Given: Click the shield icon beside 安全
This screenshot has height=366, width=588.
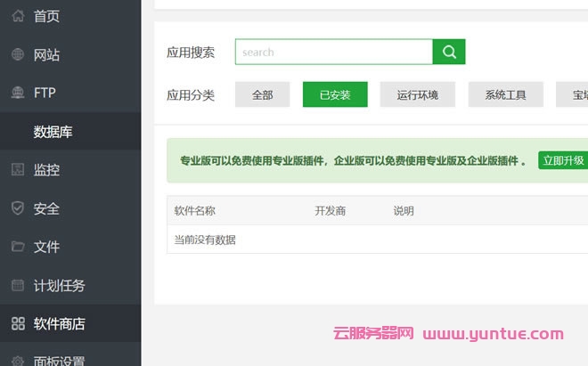Looking at the screenshot, I should pos(18,208).
